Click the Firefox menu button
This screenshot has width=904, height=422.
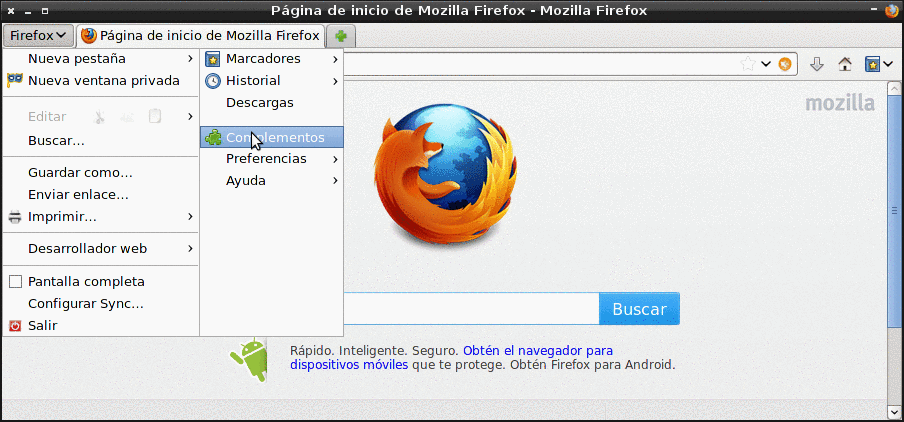pos(38,36)
